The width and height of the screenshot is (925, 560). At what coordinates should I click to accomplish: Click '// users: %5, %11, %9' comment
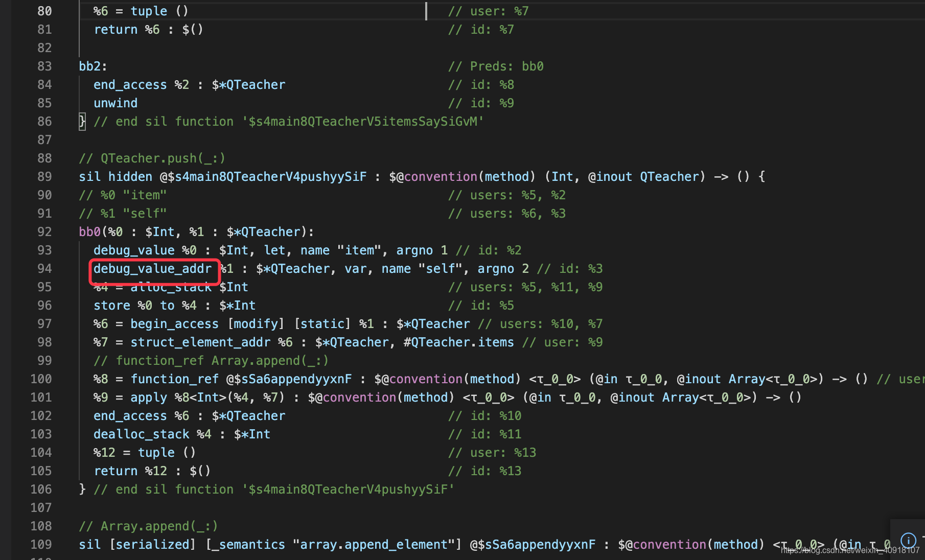(x=525, y=287)
